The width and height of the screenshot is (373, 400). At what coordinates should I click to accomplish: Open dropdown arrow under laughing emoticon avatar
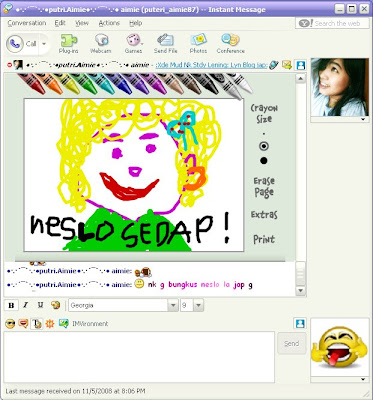point(363,379)
